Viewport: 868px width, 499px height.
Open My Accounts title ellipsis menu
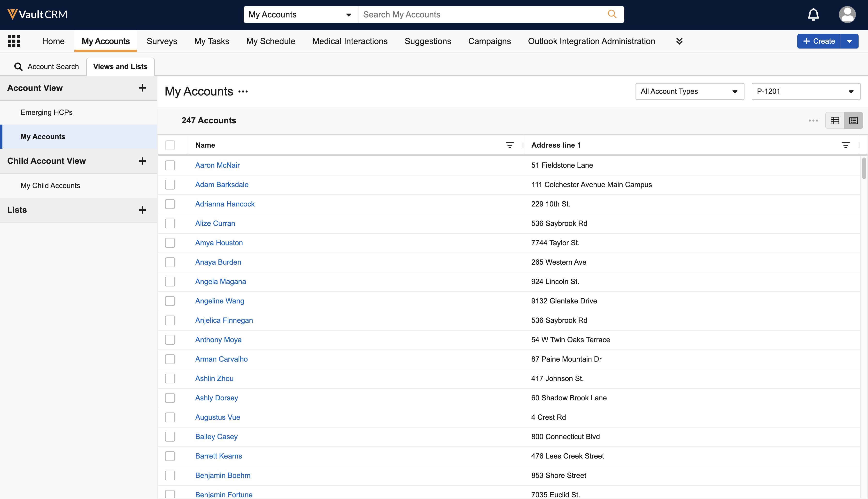click(243, 92)
